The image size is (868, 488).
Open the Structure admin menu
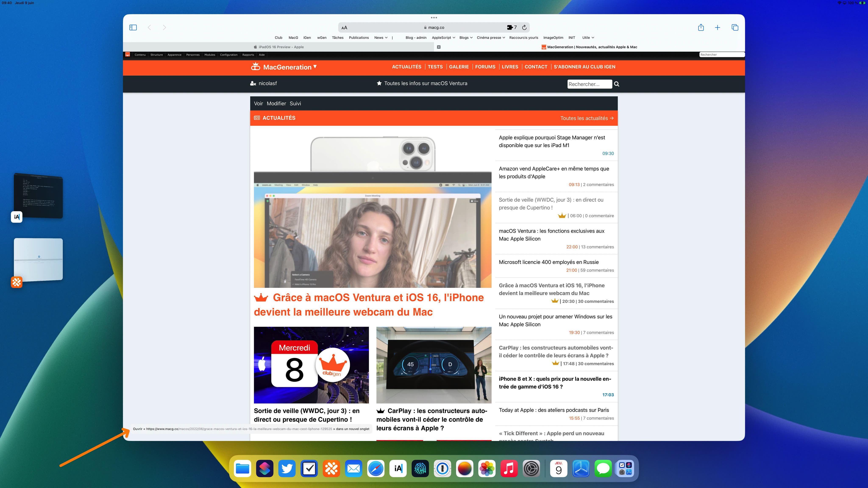click(x=156, y=55)
